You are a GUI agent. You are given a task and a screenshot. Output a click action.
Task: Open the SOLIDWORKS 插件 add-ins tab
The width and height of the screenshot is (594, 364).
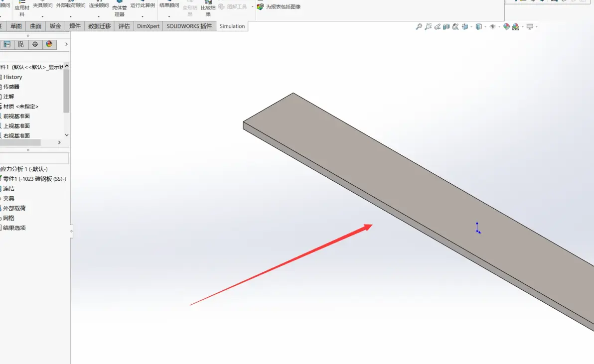click(x=189, y=26)
